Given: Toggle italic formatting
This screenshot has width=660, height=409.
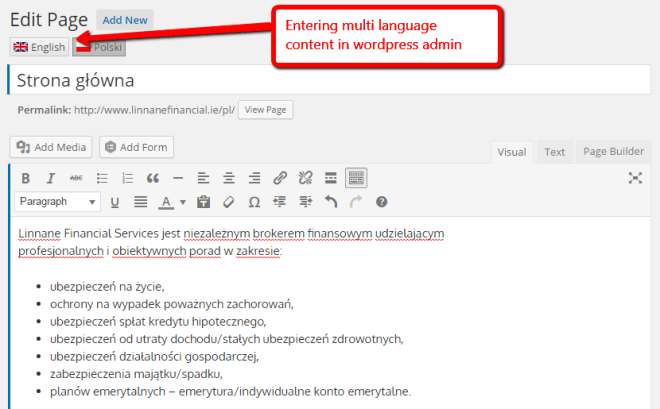Looking at the screenshot, I should pyautogui.click(x=51, y=178).
